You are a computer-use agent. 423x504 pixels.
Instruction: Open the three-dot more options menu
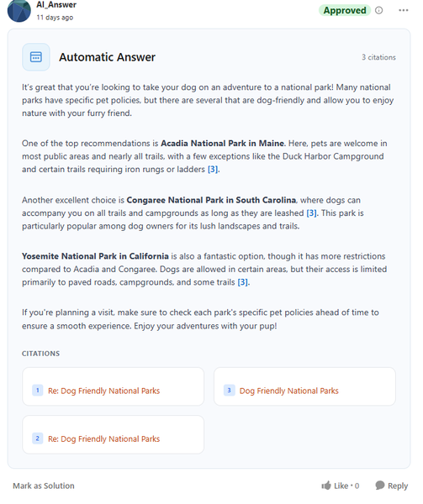pos(404,11)
